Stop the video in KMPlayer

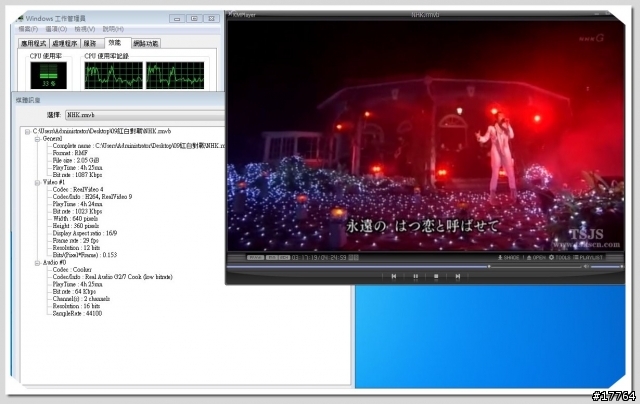(x=436, y=276)
